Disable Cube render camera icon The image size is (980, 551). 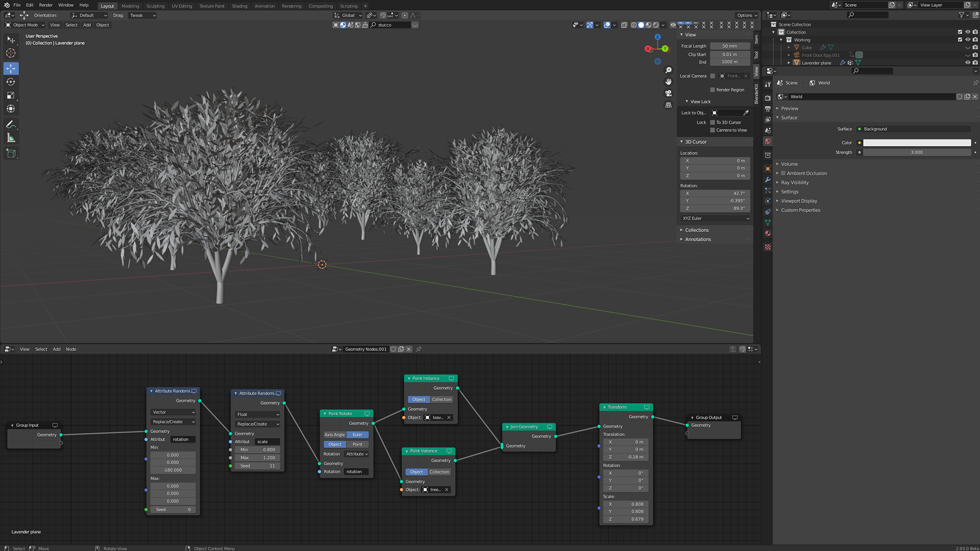[975, 47]
